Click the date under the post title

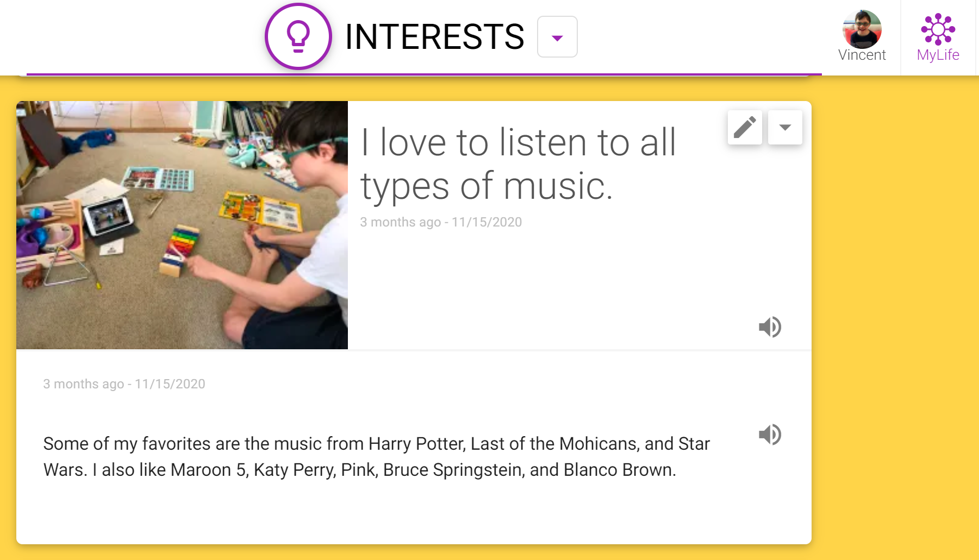(x=441, y=222)
